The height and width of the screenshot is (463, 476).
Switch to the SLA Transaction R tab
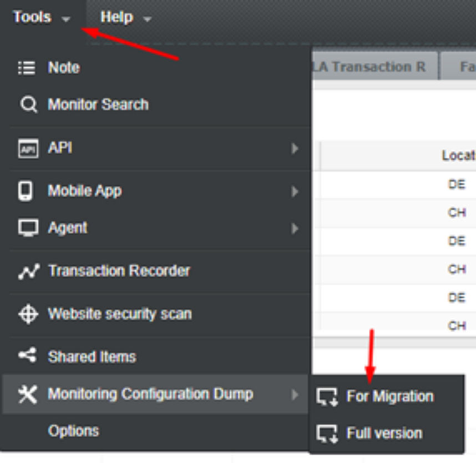(375, 66)
